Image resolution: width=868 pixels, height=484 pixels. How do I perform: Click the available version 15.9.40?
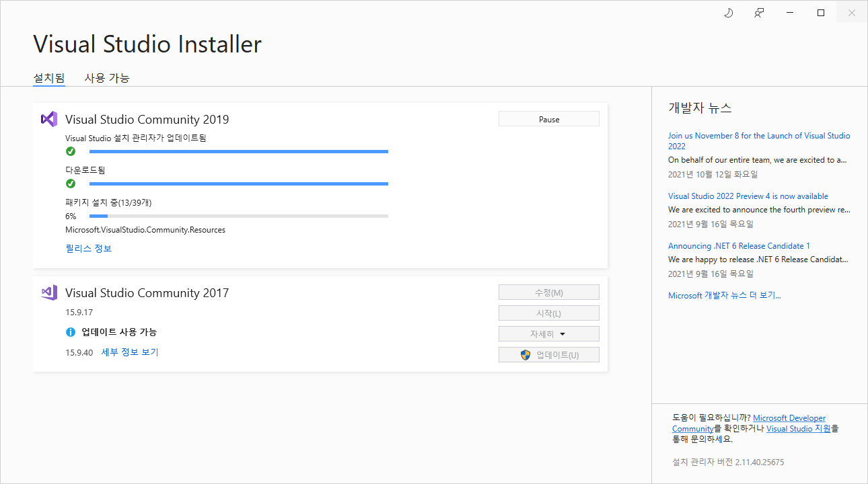79,352
